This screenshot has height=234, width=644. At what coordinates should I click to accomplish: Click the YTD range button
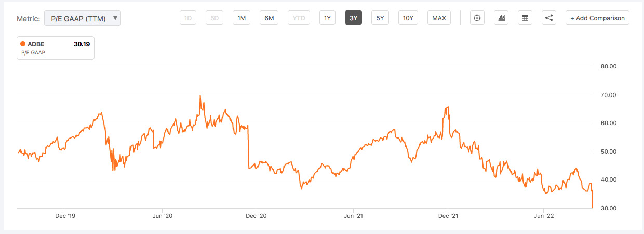click(x=299, y=18)
